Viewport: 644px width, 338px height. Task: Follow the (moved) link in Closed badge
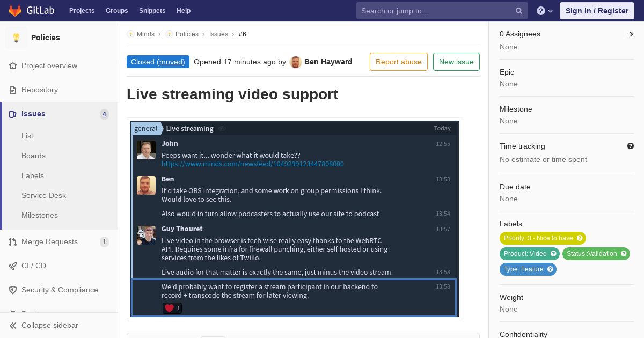171,62
